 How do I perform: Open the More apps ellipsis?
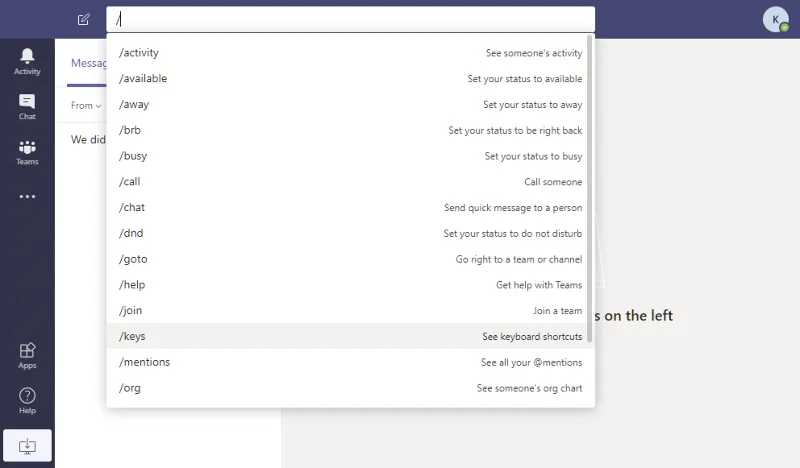[27, 196]
